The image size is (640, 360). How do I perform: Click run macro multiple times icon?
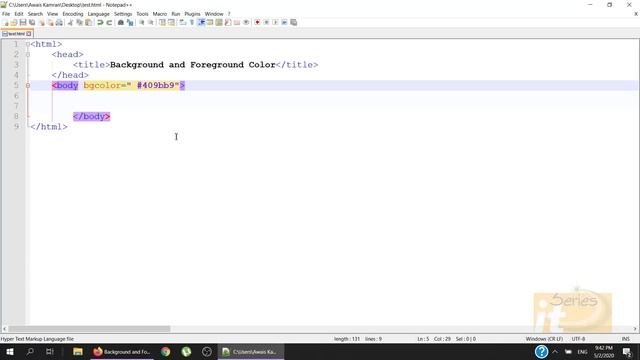[284, 23]
